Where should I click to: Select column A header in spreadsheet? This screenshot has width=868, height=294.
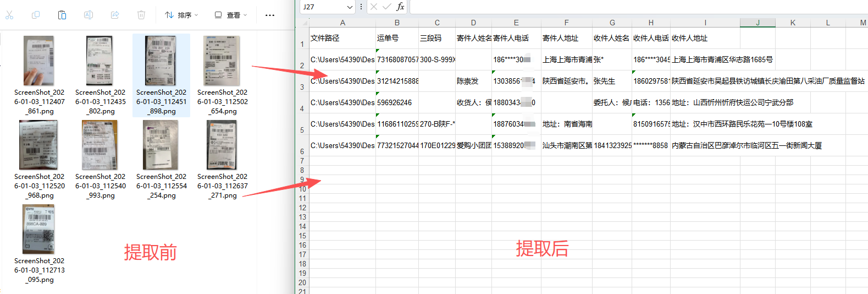[342, 23]
